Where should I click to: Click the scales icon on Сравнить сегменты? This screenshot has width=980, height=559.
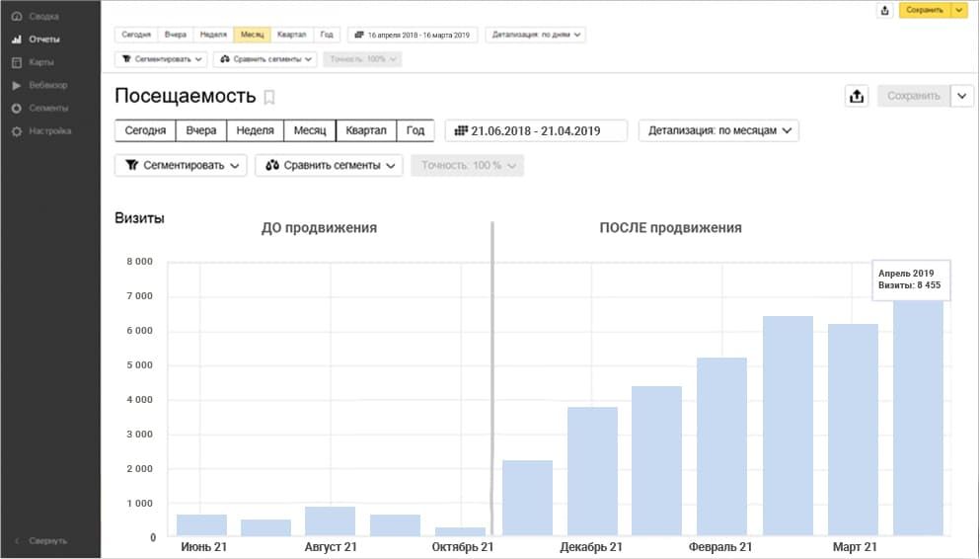point(271,165)
